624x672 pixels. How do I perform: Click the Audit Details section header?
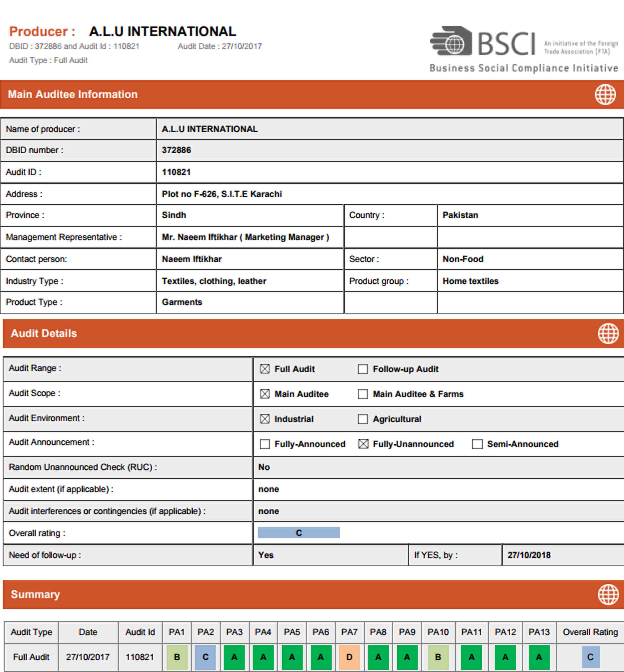313,333
